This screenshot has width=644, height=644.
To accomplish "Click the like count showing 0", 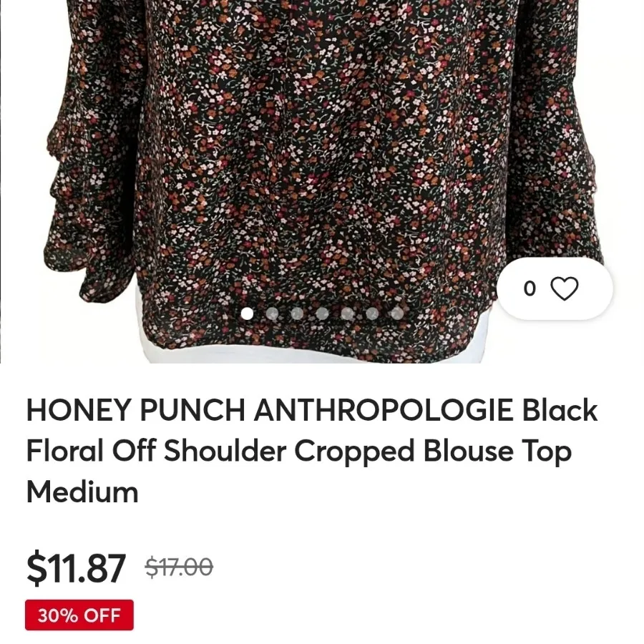I will pyautogui.click(x=530, y=288).
